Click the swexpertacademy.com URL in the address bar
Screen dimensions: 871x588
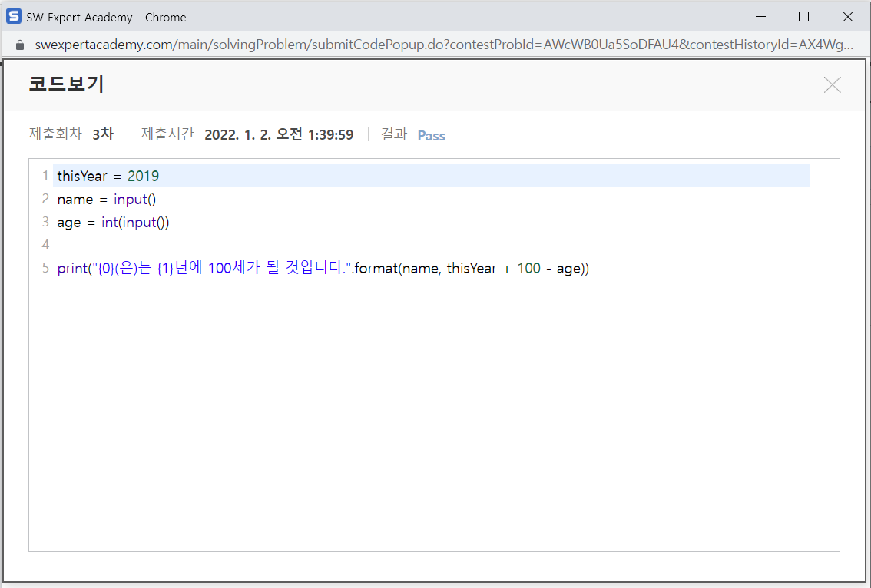[444, 45]
